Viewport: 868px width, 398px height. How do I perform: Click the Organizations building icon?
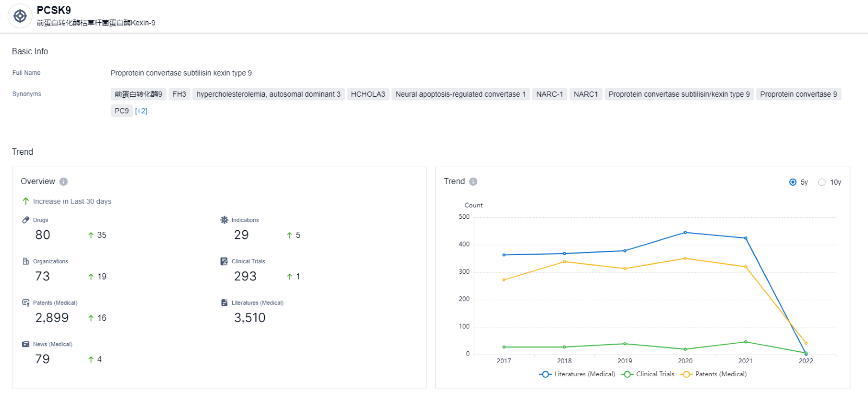25,261
